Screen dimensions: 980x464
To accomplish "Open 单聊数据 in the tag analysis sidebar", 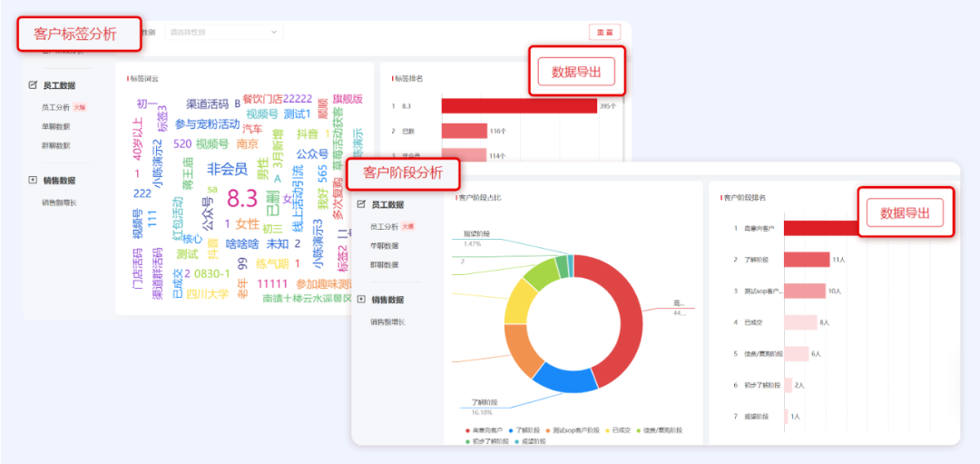I will pos(55,126).
